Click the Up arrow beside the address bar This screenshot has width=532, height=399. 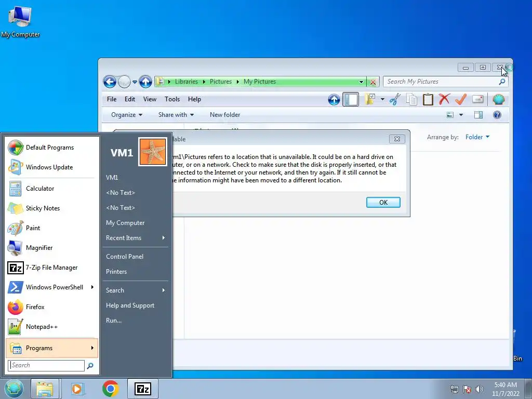[145, 82]
